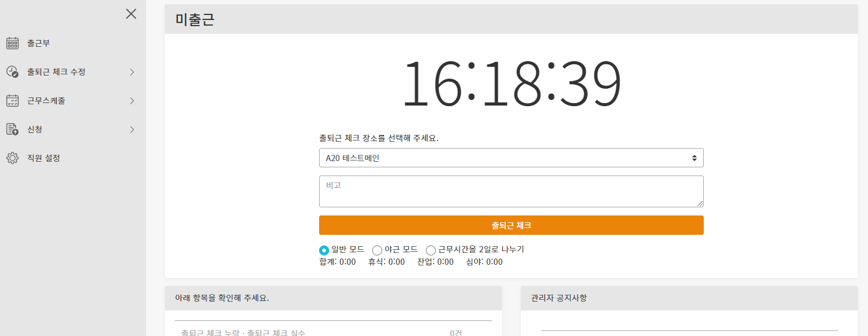Click the 신청 document icon

click(x=12, y=129)
